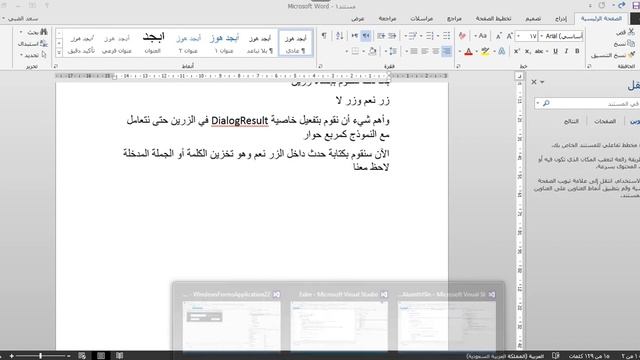
Task: Select left-to-right text direction
Action: coord(355,36)
